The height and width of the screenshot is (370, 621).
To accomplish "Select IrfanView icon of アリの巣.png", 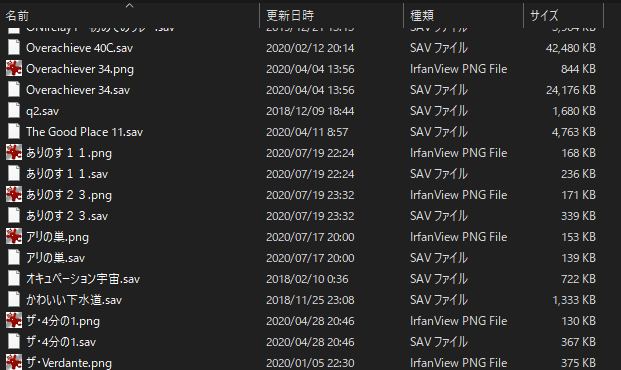I will [x=14, y=236].
